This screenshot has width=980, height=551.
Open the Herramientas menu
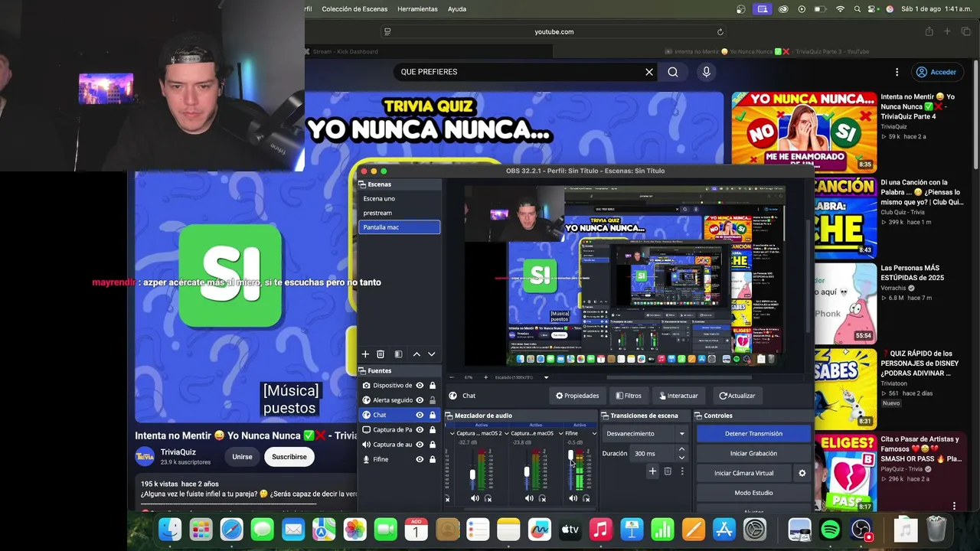tap(418, 9)
